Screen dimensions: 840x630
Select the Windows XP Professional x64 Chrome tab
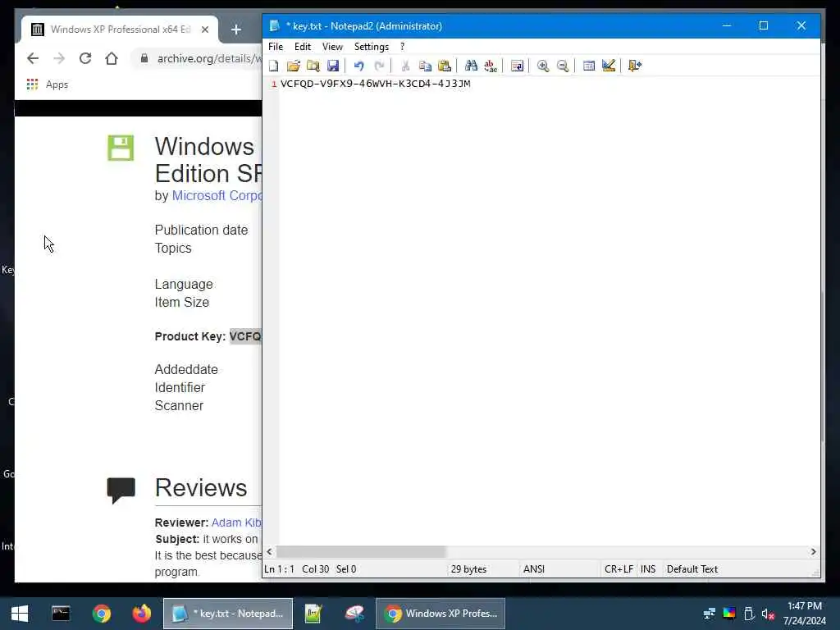120,30
